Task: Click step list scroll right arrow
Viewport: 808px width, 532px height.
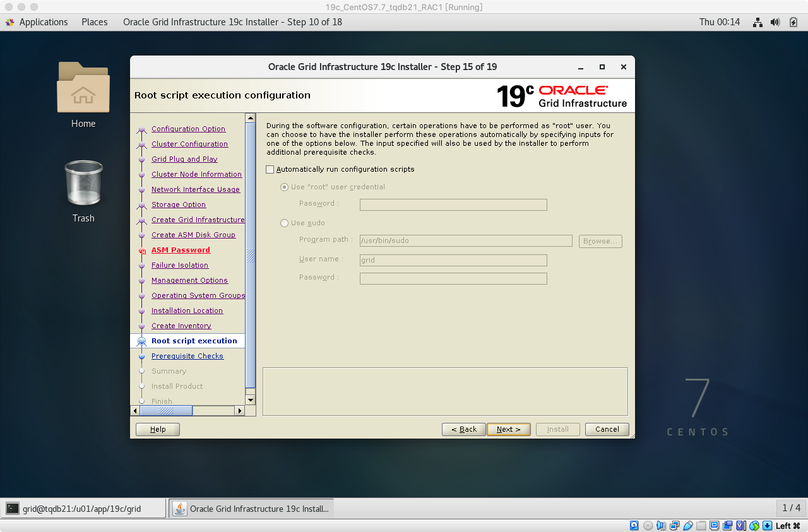Action: coord(240,411)
